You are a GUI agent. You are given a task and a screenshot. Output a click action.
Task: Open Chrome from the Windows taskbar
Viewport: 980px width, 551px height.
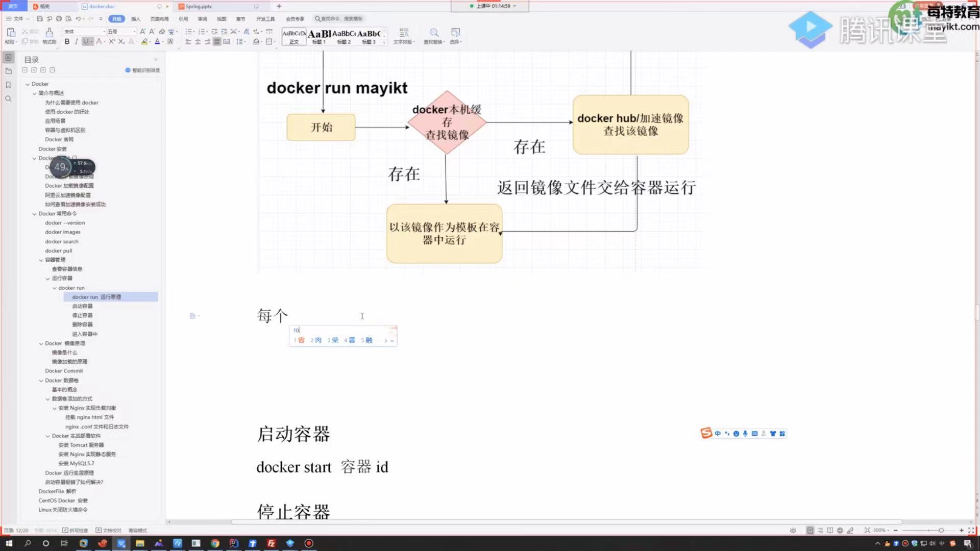coord(215,543)
